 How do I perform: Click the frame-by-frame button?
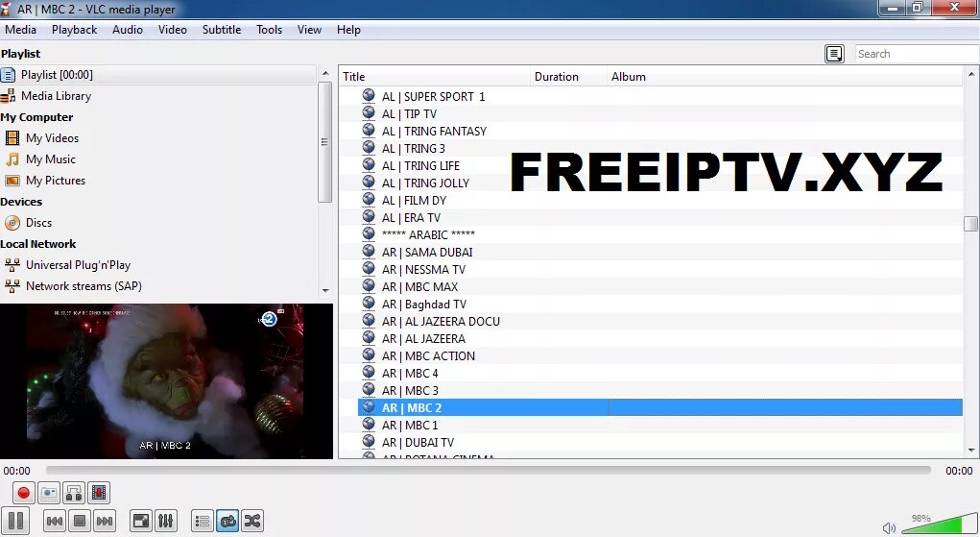coord(99,493)
